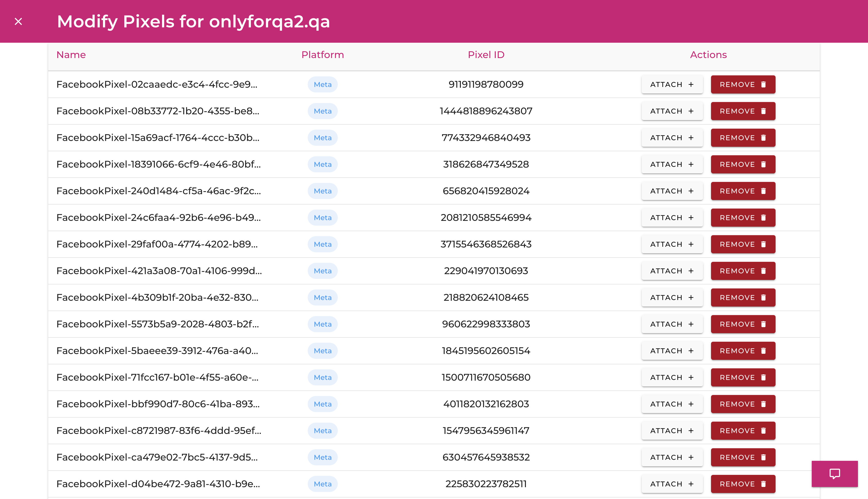This screenshot has width=868, height=499.
Task: Remove pixel FacebookPixel-4b309b1f
Action: pos(743,297)
